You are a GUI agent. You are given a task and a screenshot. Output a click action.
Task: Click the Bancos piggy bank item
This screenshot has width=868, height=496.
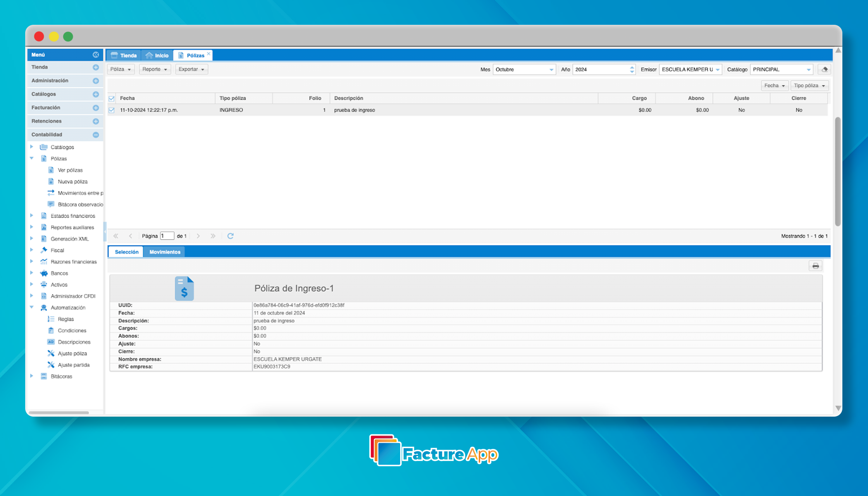click(59, 273)
